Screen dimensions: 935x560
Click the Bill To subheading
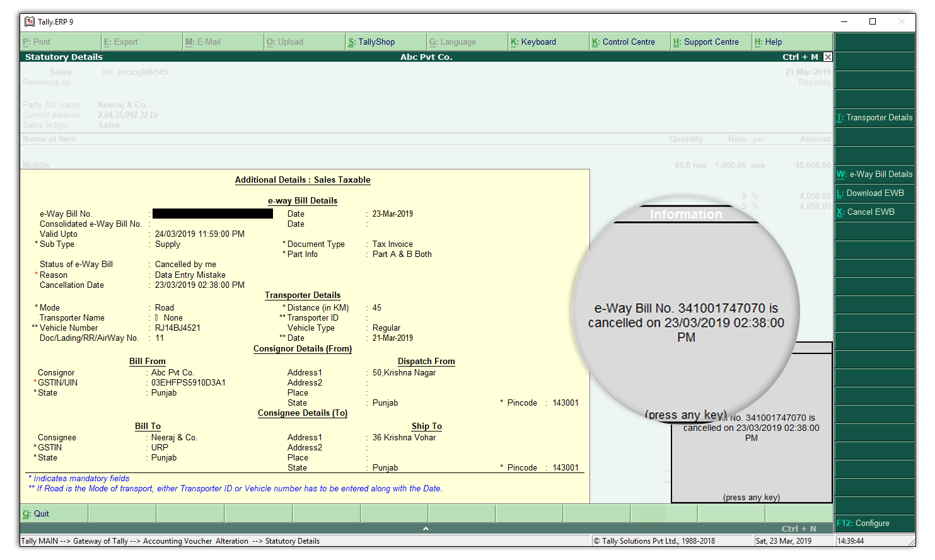148,426
